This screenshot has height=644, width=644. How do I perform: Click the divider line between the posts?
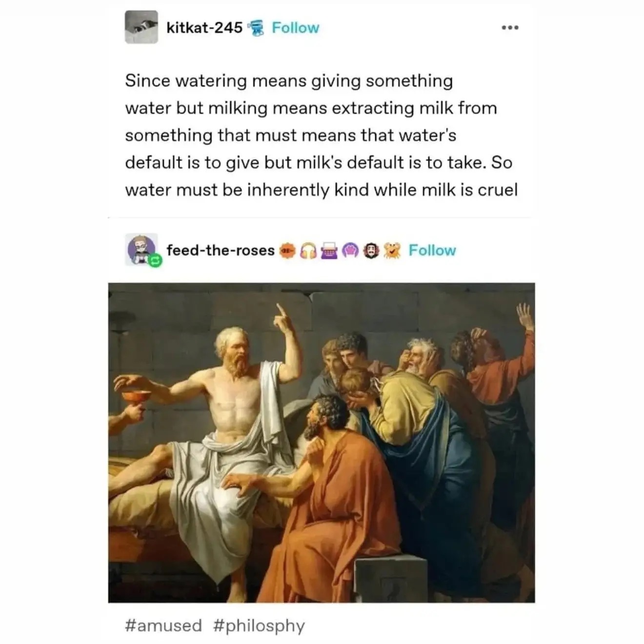[x=319, y=218]
